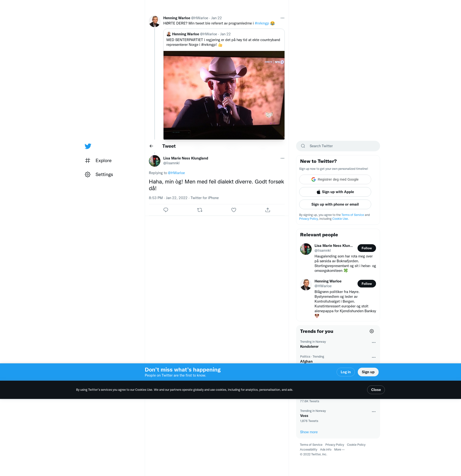Viewport: 461px width, 476px height.
Task: Click Log in on the blue banner
Action: point(346,372)
